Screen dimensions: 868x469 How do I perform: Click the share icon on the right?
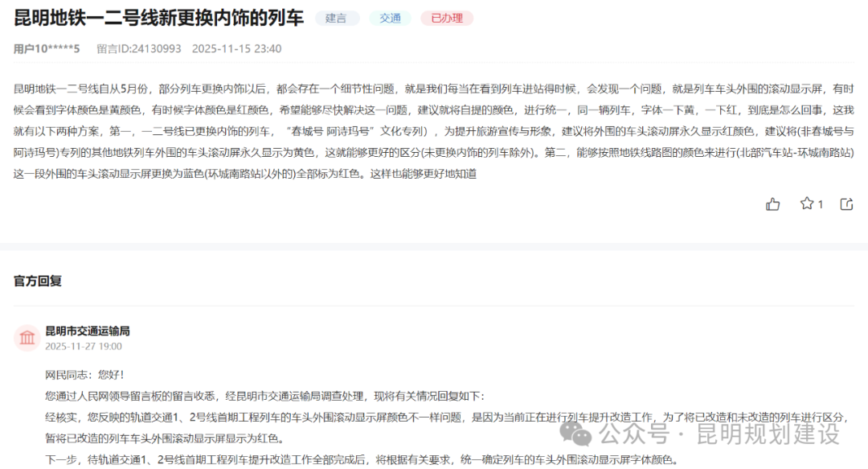pos(846,204)
